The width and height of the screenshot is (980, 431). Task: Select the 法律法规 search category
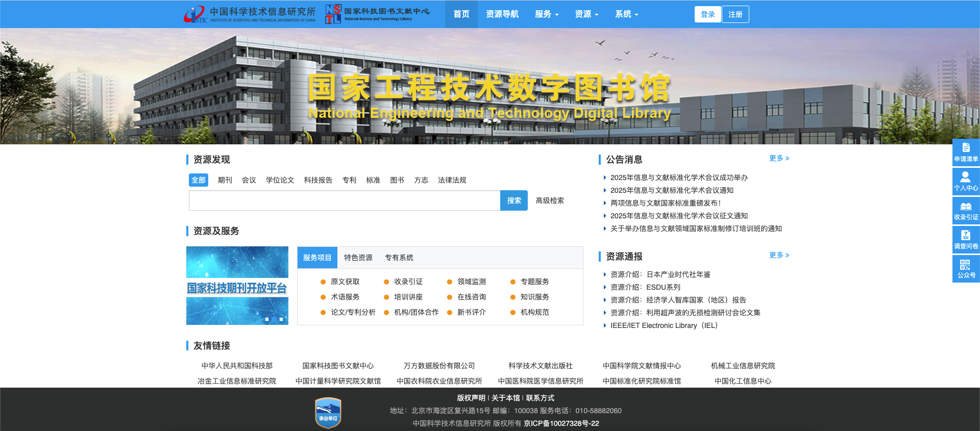pyautogui.click(x=452, y=180)
